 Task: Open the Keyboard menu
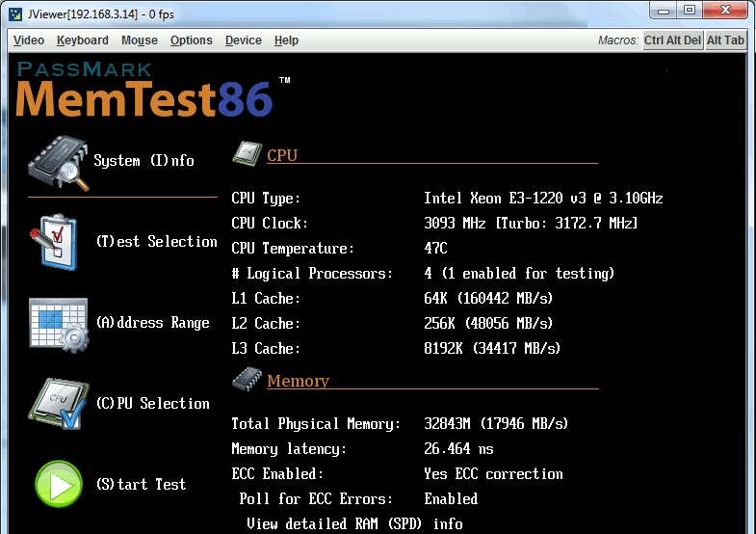point(83,40)
